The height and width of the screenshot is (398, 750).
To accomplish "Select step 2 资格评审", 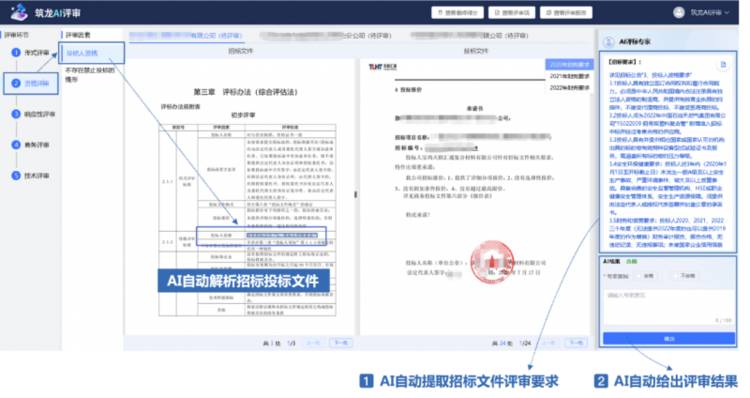I will pyautogui.click(x=31, y=83).
